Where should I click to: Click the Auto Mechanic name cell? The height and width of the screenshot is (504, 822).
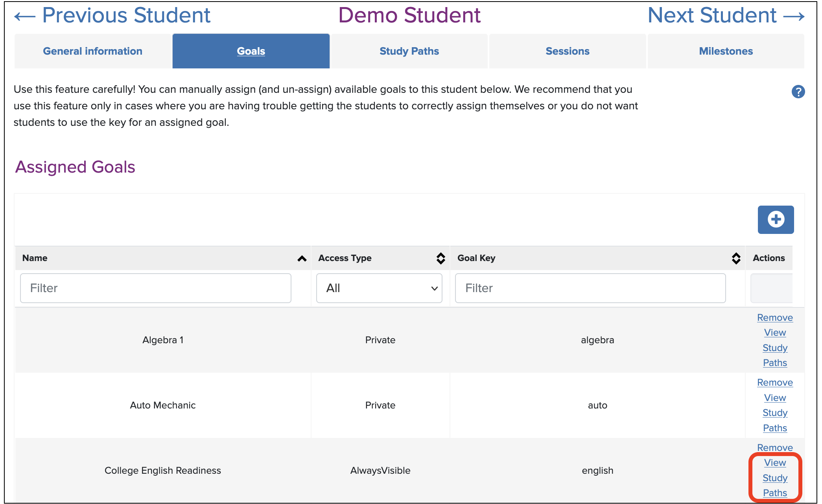pyautogui.click(x=163, y=405)
